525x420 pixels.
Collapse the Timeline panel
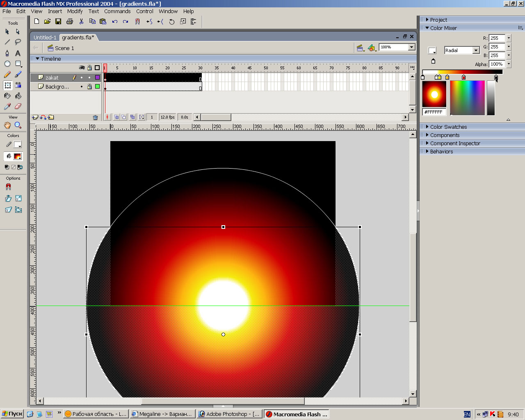click(37, 59)
